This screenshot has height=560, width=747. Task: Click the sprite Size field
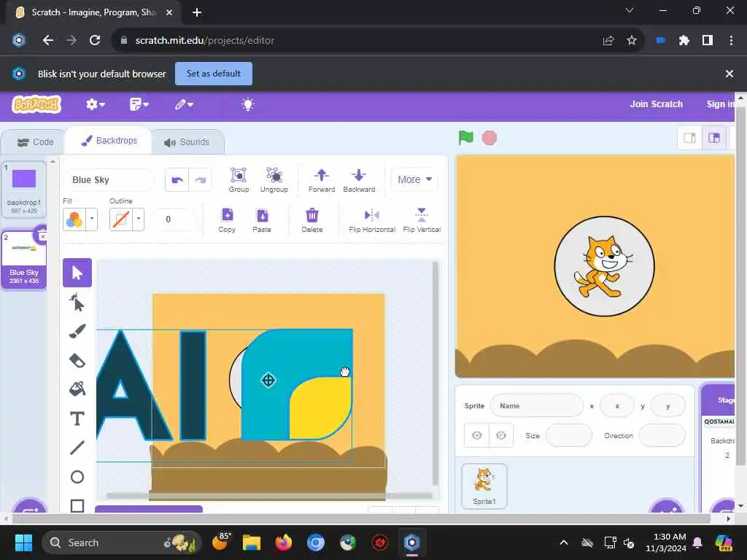click(568, 435)
